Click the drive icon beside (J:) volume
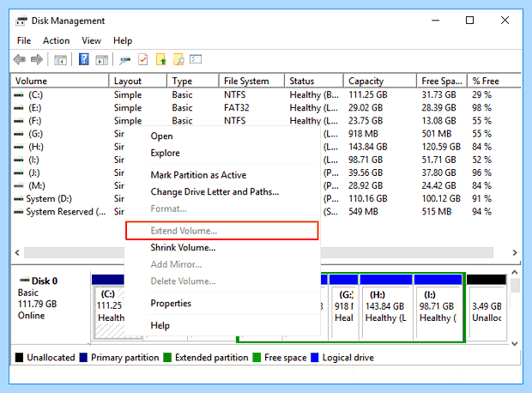 (x=19, y=172)
